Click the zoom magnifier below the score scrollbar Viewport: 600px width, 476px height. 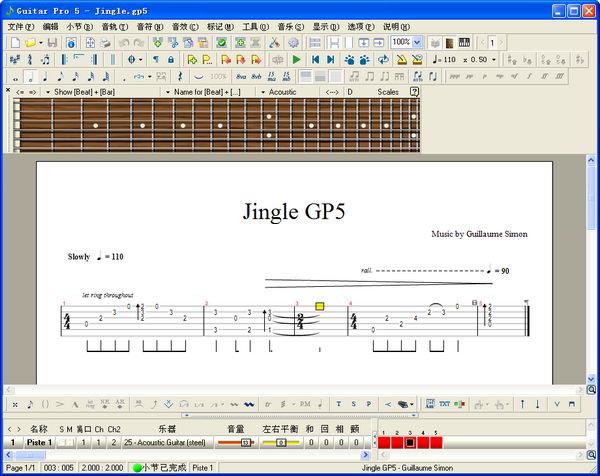pyautogui.click(x=592, y=389)
